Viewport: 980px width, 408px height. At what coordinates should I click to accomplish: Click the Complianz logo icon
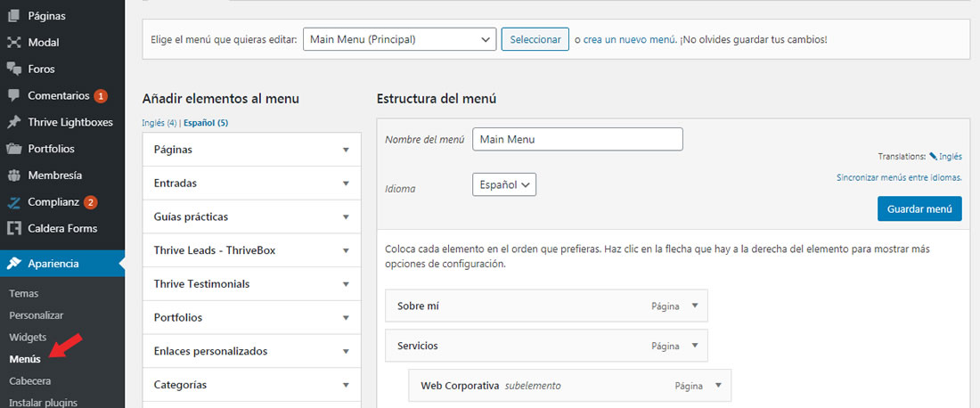(x=13, y=202)
